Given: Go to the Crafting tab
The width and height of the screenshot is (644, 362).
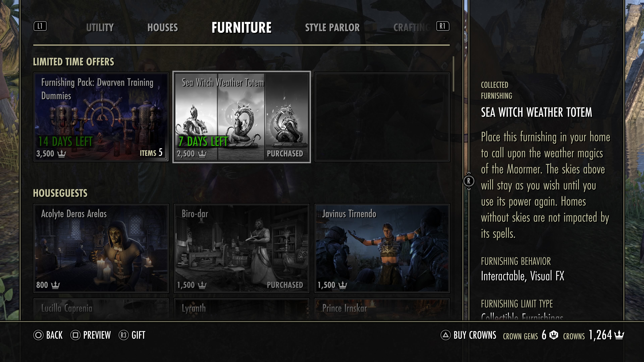Looking at the screenshot, I should coord(412,27).
